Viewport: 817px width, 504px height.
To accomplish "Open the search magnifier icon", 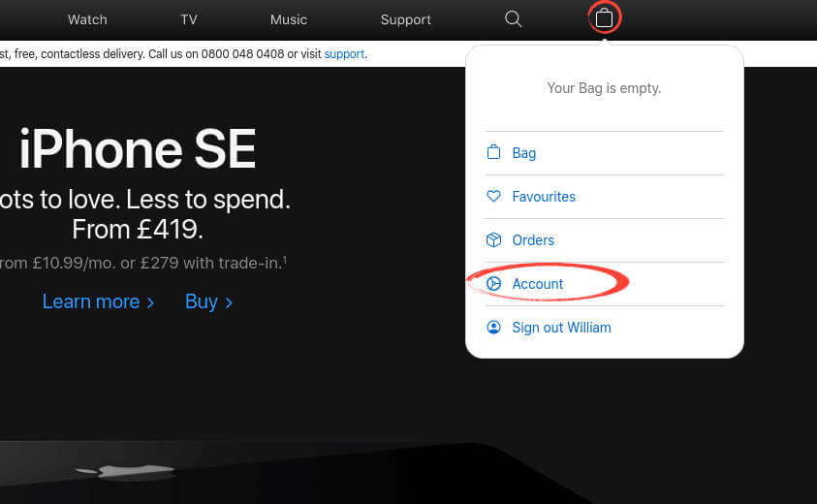I will tap(514, 19).
